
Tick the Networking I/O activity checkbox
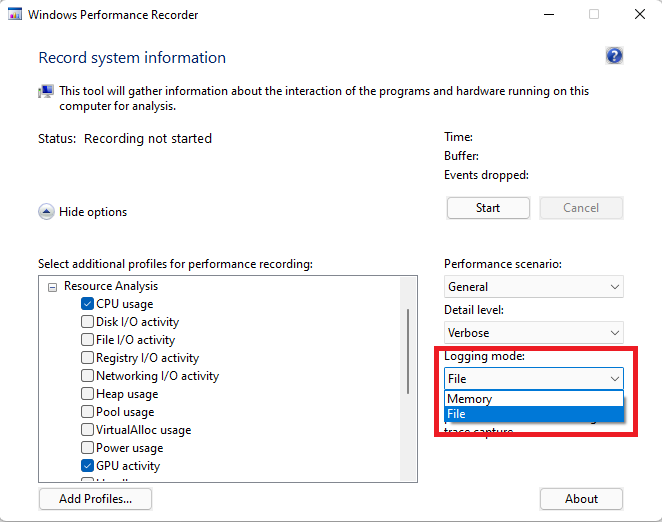click(87, 375)
